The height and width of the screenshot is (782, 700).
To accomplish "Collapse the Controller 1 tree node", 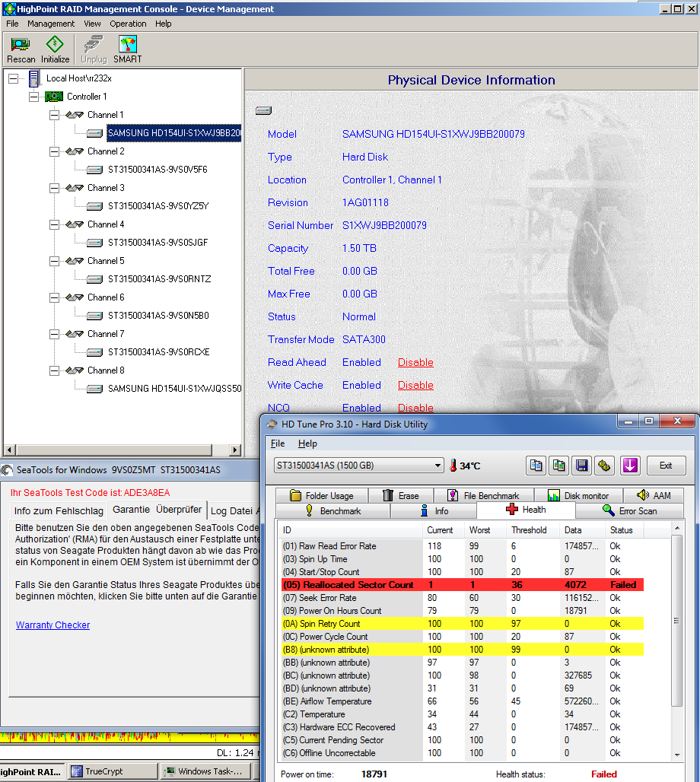I will click(33, 97).
